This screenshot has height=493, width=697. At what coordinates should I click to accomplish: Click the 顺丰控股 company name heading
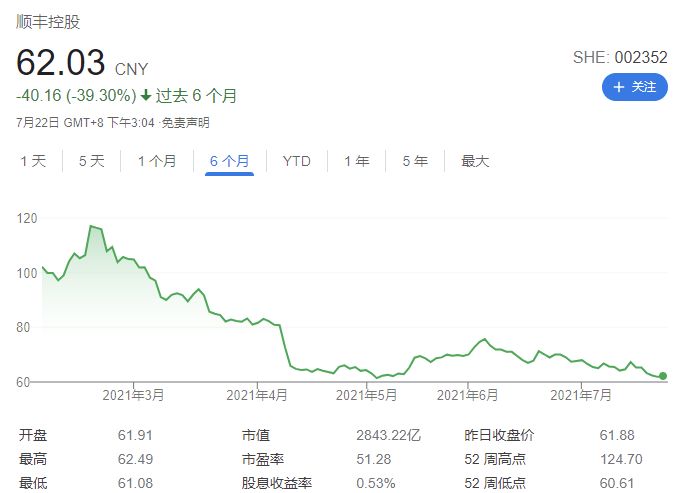(x=48, y=22)
